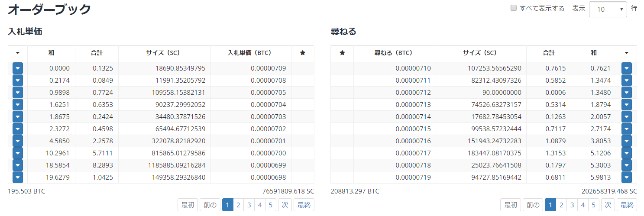Click 最初 button under asks table

510,205
